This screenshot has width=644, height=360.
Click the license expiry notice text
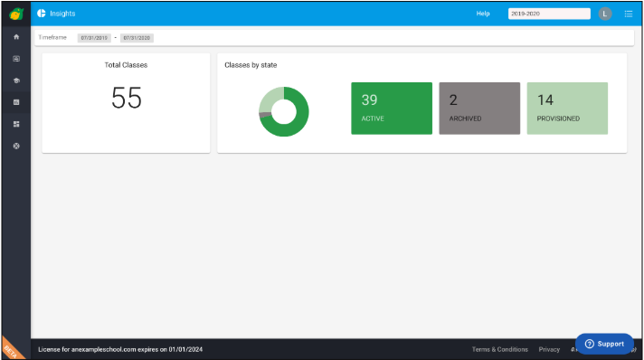pyautogui.click(x=120, y=349)
